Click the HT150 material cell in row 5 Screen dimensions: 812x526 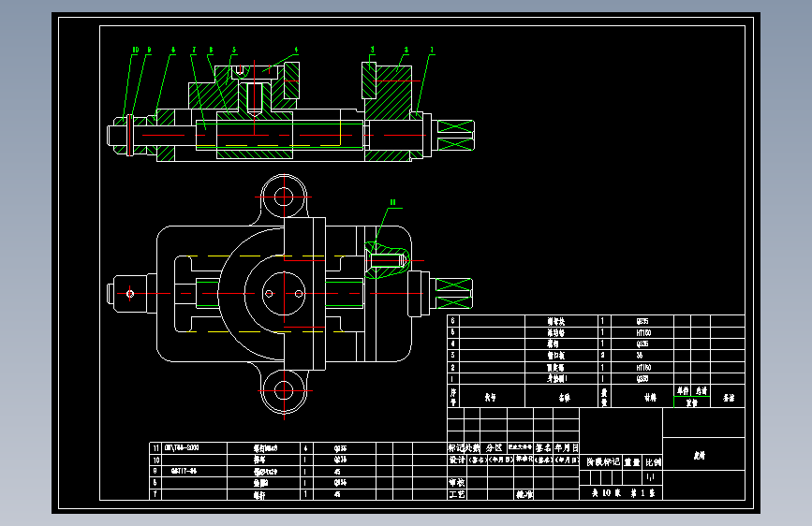point(643,333)
